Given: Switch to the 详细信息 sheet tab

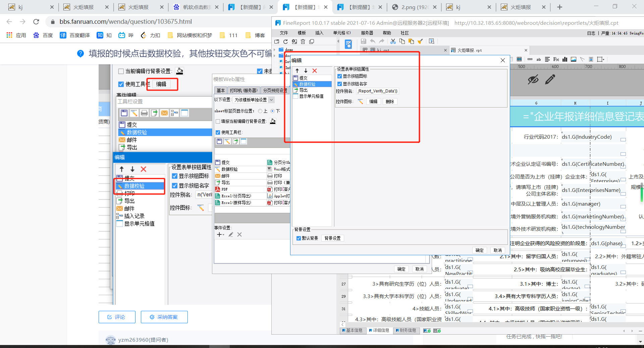Looking at the screenshot, I should [x=379, y=331].
